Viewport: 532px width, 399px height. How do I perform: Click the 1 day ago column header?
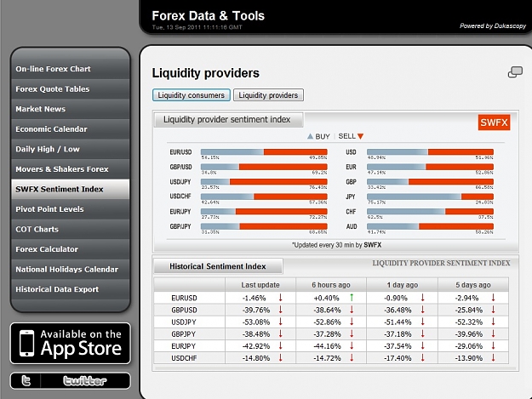(403, 285)
